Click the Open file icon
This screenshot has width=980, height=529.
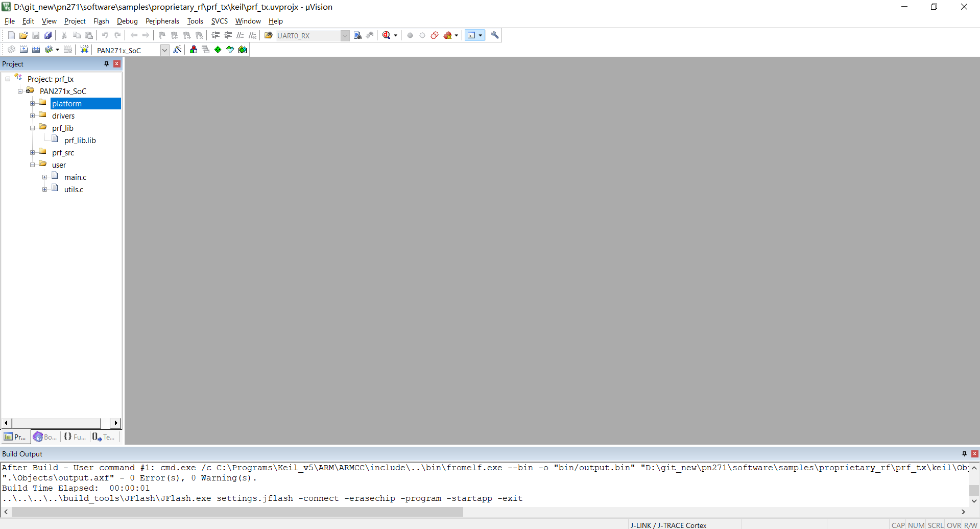[x=23, y=35]
